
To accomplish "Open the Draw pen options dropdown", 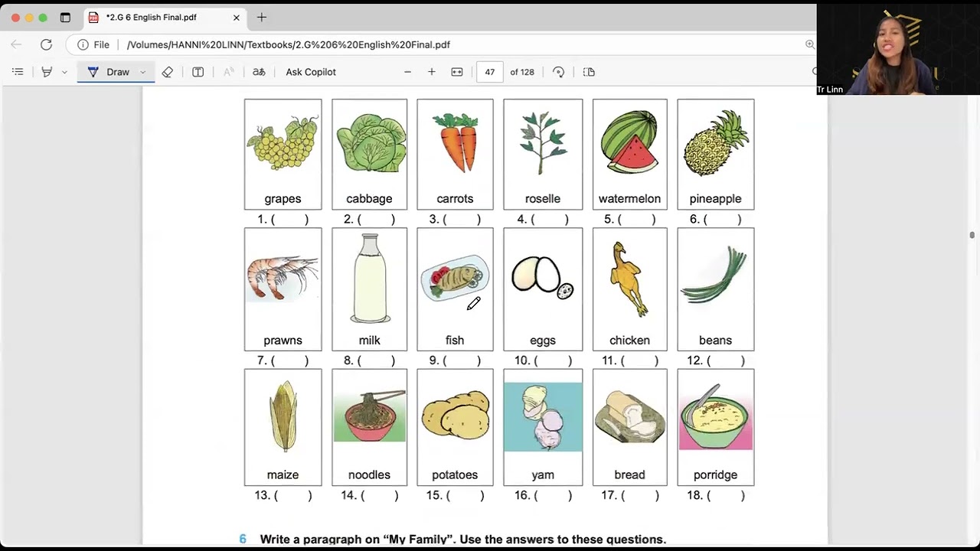I will [x=142, y=72].
